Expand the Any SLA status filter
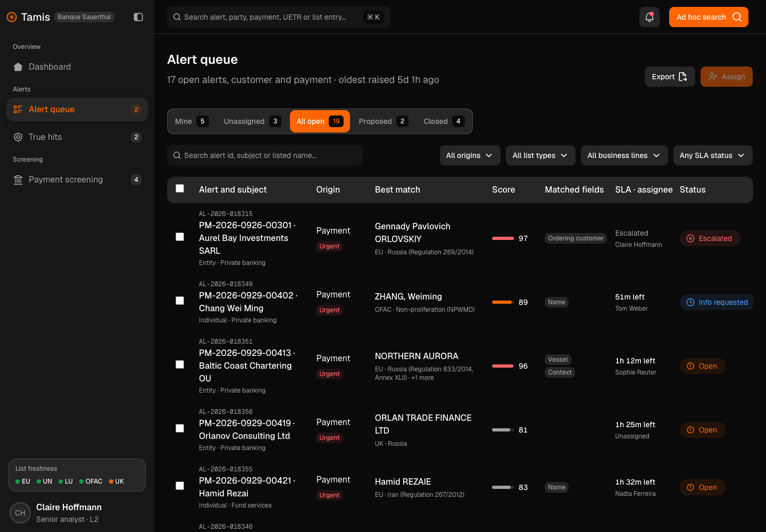Screen dimensions: 766x532 pos(713,155)
